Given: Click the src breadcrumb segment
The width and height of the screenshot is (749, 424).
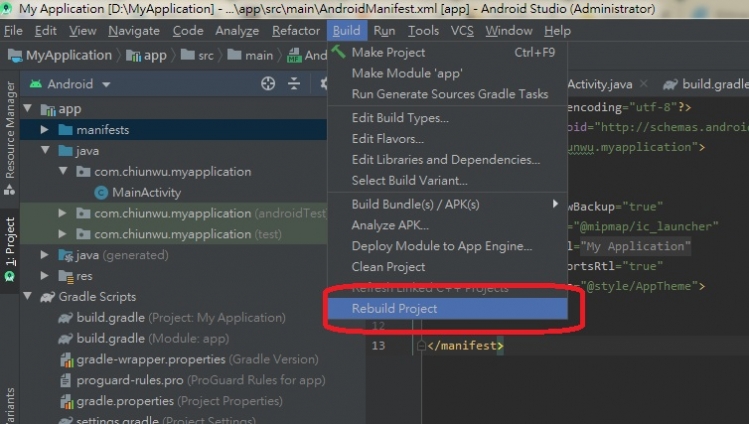Looking at the screenshot, I should click(198, 55).
